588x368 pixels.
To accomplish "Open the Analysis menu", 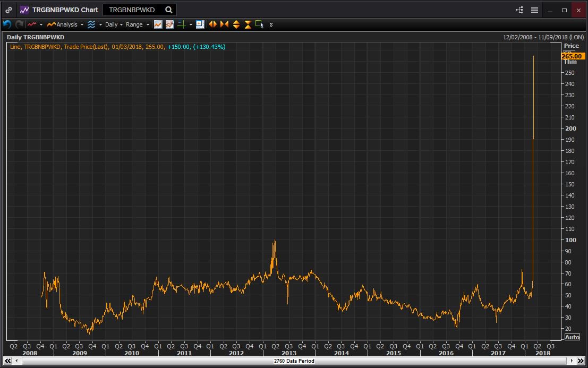I will (62, 24).
